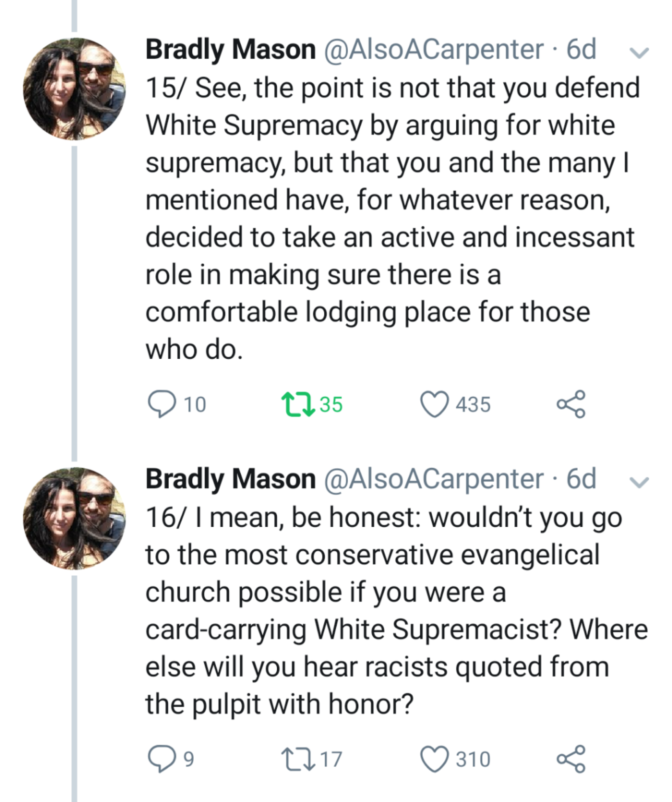This screenshot has width=672, height=802.
Task: Reply to the tweet starting with 15/
Action: (x=161, y=404)
